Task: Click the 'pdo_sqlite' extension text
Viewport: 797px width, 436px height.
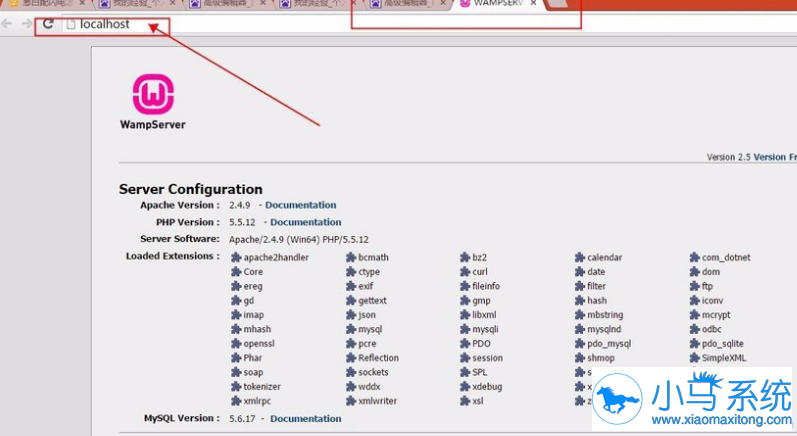Action: 723,344
